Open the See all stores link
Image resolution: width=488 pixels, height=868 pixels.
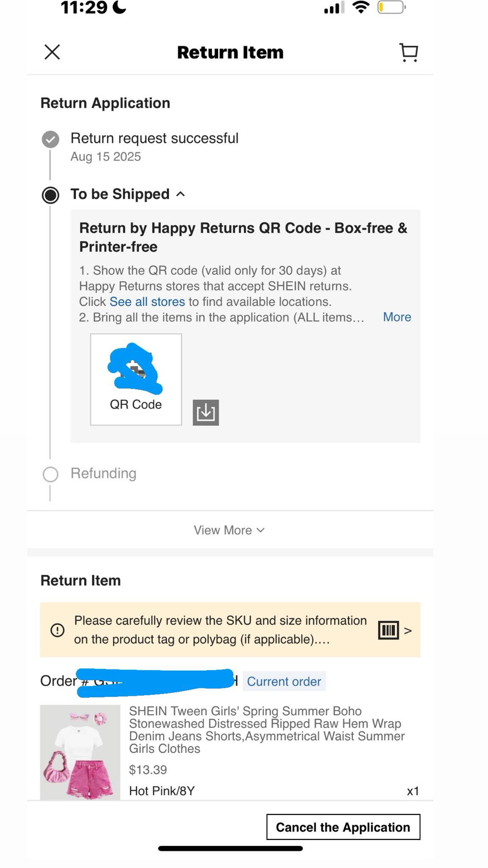coord(147,302)
